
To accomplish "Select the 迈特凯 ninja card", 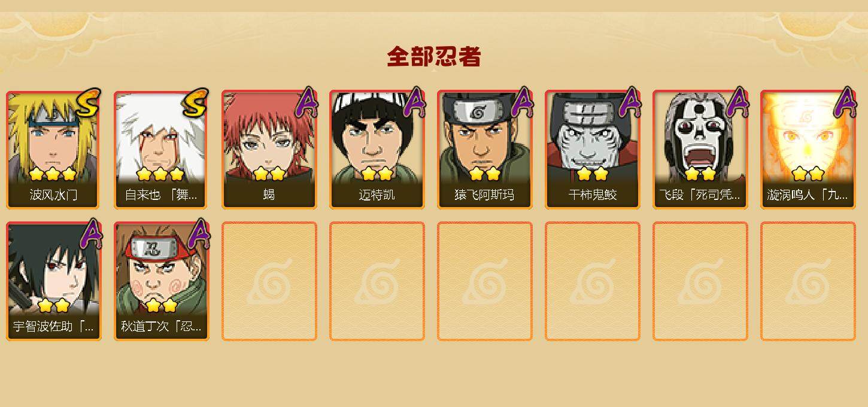I will pos(377,150).
